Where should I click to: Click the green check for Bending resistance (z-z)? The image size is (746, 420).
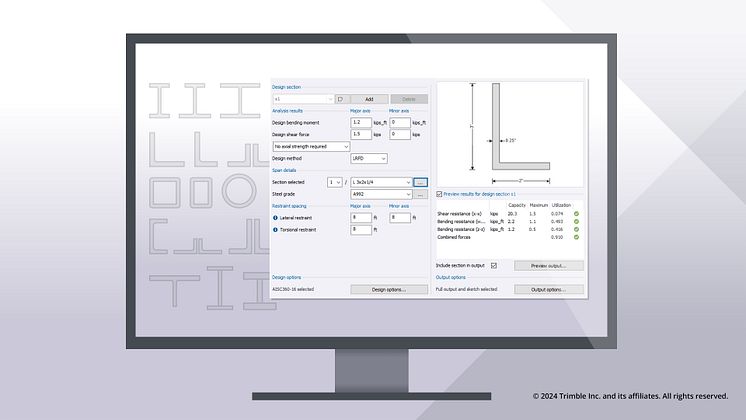click(x=576, y=229)
